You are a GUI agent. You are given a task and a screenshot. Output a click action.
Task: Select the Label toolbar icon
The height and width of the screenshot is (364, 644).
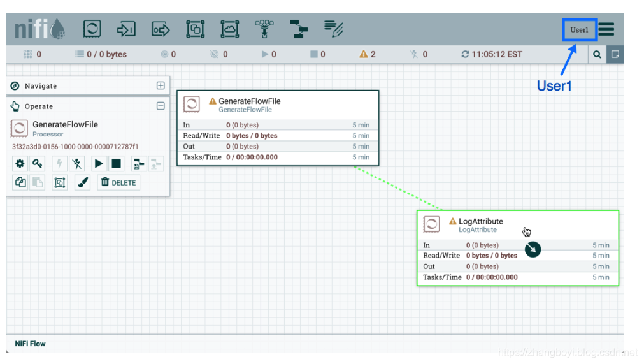pyautogui.click(x=333, y=29)
